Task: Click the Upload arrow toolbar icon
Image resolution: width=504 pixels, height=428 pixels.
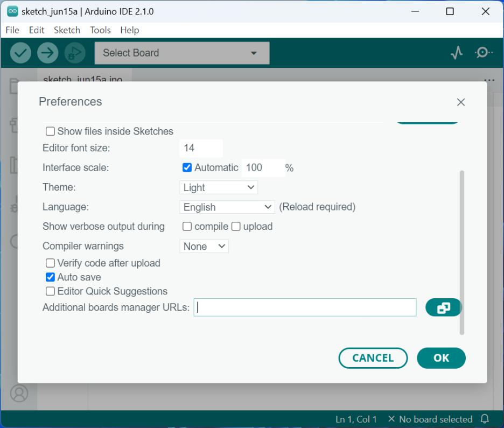Action: point(47,53)
